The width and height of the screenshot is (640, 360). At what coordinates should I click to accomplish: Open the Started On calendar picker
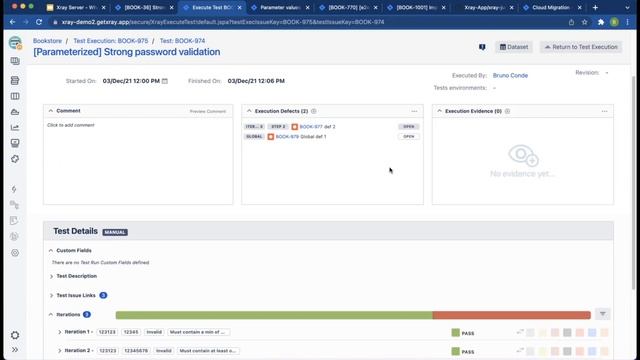point(165,81)
